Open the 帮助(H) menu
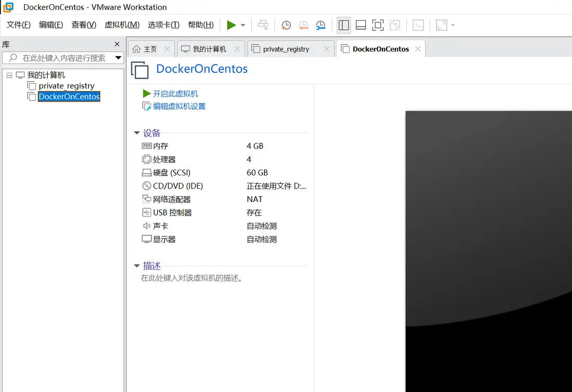Image resolution: width=572 pixels, height=392 pixels. coord(201,25)
